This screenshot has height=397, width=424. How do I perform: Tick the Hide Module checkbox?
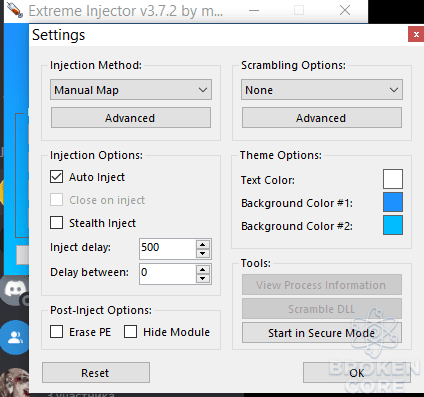coord(130,332)
